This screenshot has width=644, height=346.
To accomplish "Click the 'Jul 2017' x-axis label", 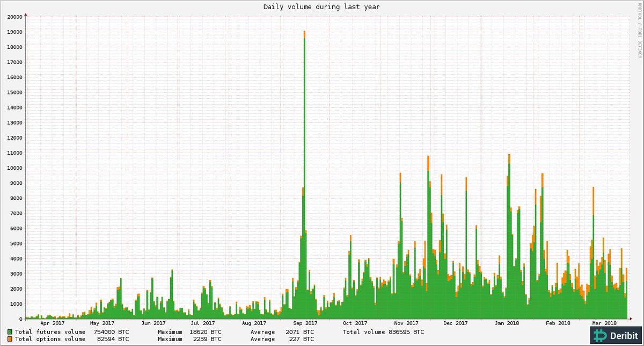I will (203, 323).
